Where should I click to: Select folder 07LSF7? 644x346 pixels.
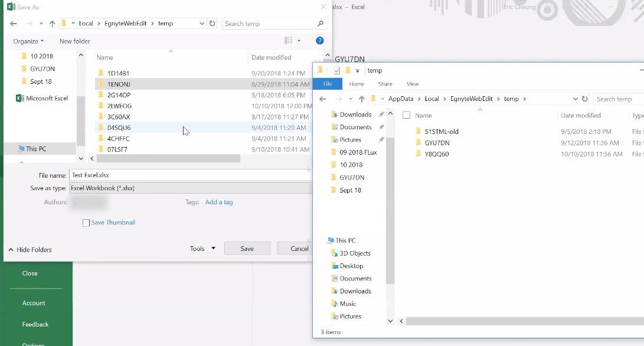coord(117,149)
